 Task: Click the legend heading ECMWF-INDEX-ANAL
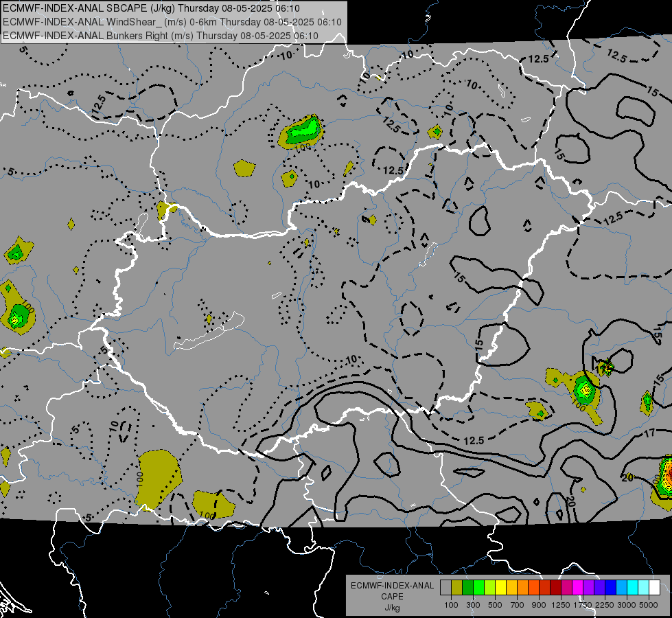click(x=392, y=586)
